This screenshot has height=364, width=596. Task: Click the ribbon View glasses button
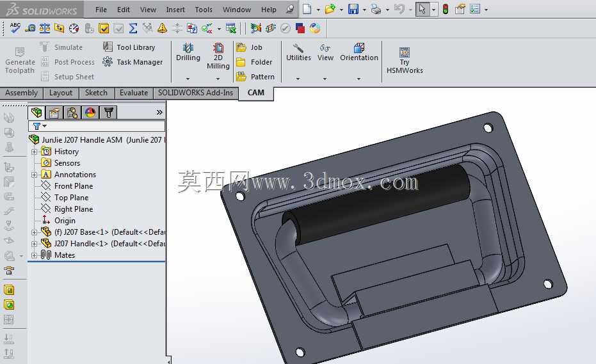point(325,52)
